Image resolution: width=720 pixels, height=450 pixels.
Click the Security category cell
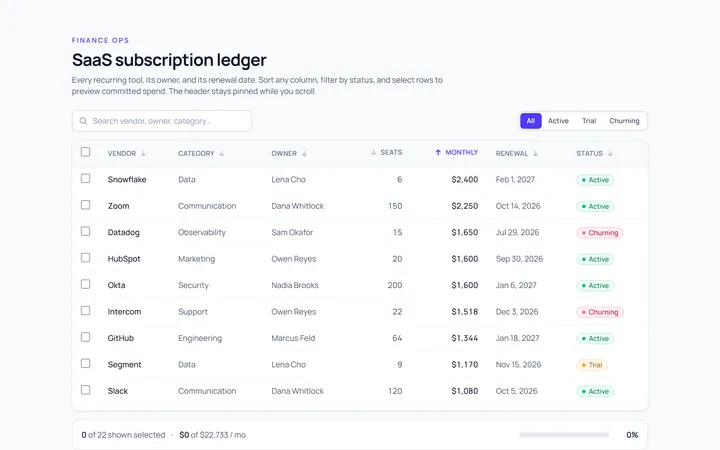click(193, 286)
